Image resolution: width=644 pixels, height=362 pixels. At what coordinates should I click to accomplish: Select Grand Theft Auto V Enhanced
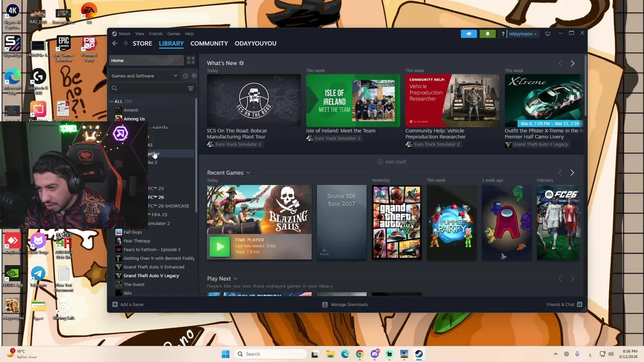(154, 267)
